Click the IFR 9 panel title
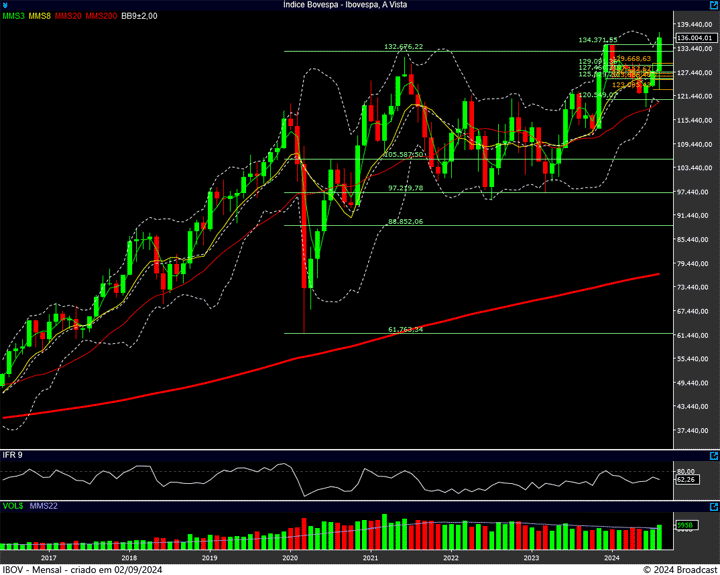720x575 pixels. coord(13,456)
